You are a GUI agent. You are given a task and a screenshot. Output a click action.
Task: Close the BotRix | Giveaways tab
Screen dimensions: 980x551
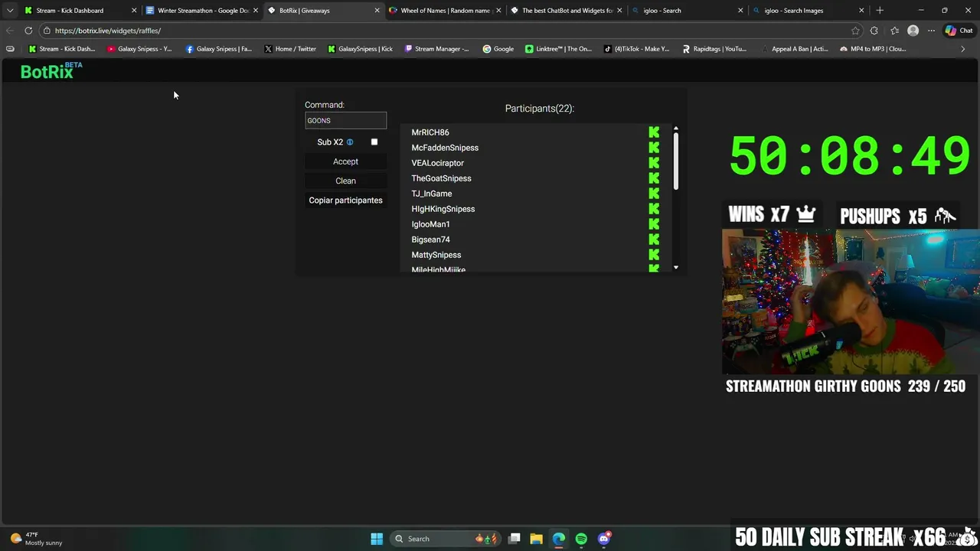377,11
